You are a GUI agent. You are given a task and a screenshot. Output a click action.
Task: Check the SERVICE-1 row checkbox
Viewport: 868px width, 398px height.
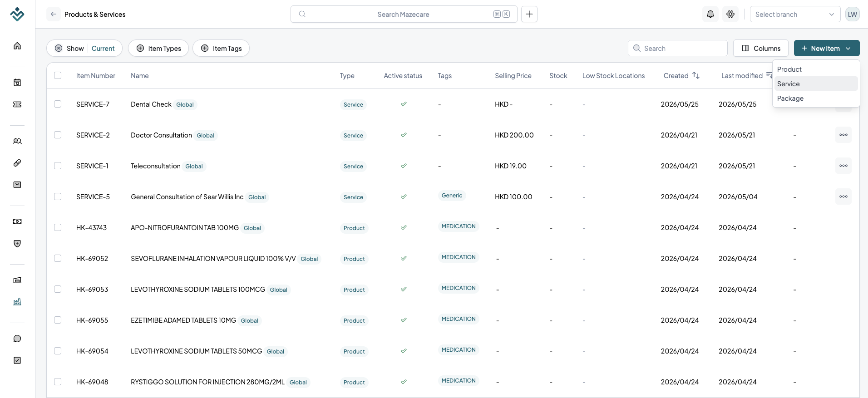(58, 166)
